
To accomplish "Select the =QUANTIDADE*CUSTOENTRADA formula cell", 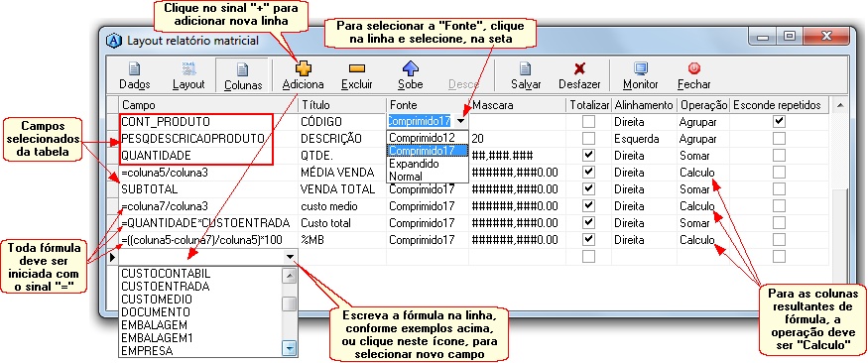I will (x=208, y=223).
